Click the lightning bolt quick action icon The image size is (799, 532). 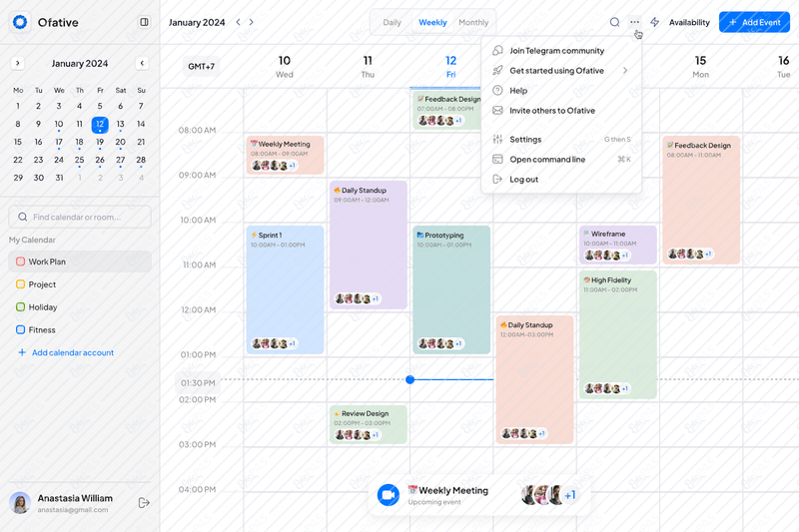point(655,22)
